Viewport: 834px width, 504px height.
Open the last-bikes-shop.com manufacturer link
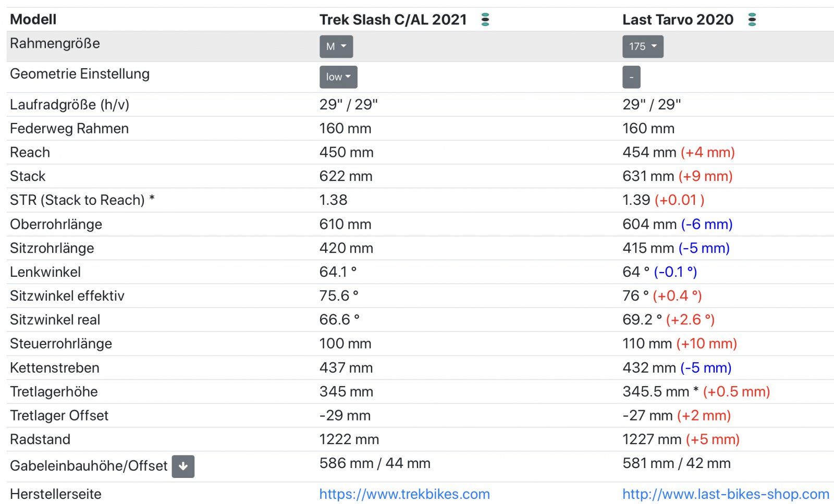point(726,494)
